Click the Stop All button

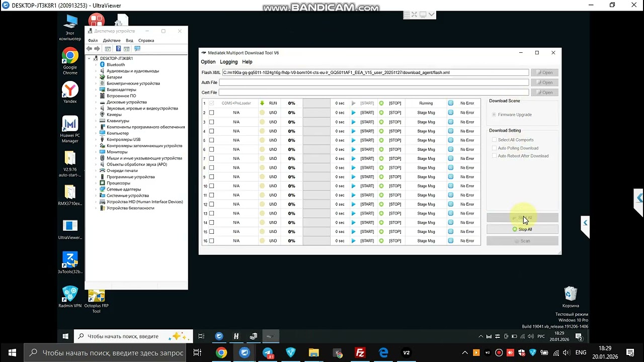[x=522, y=229]
